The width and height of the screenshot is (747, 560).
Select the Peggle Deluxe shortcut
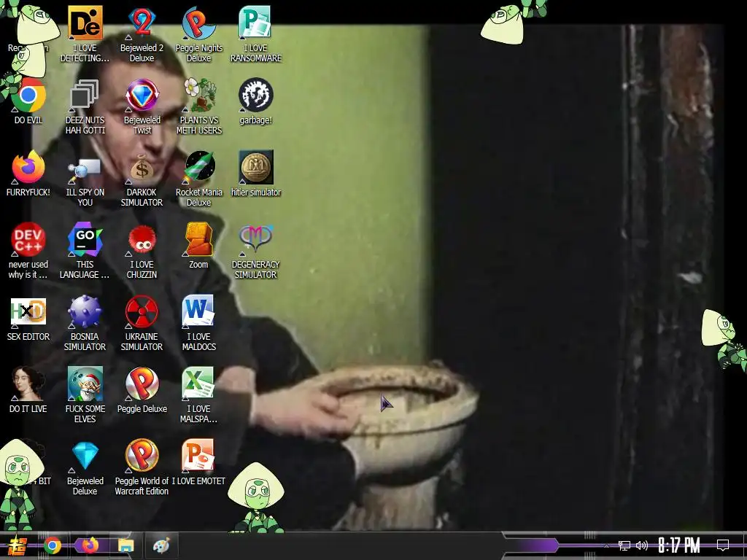coord(142,384)
